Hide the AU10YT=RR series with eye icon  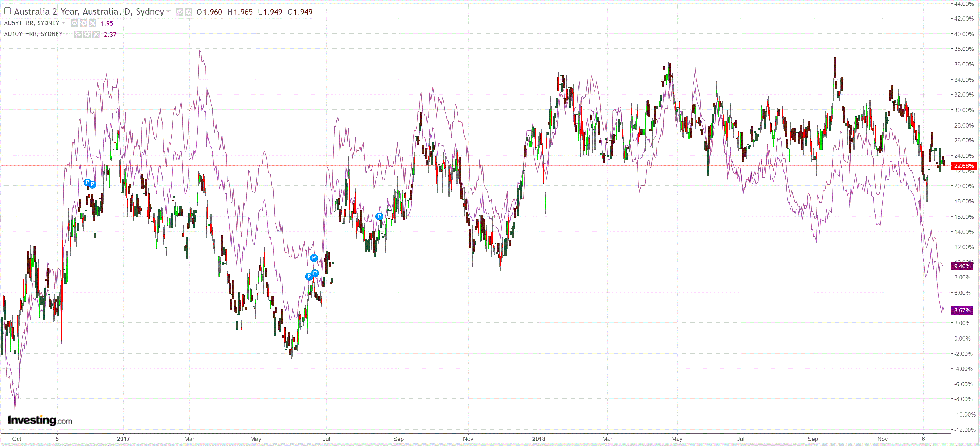(x=78, y=34)
